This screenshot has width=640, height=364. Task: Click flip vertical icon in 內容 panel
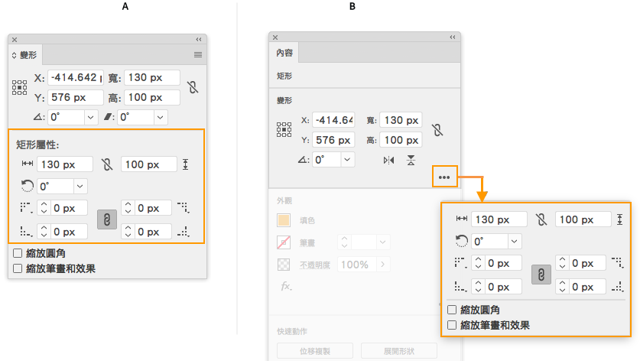[411, 160]
